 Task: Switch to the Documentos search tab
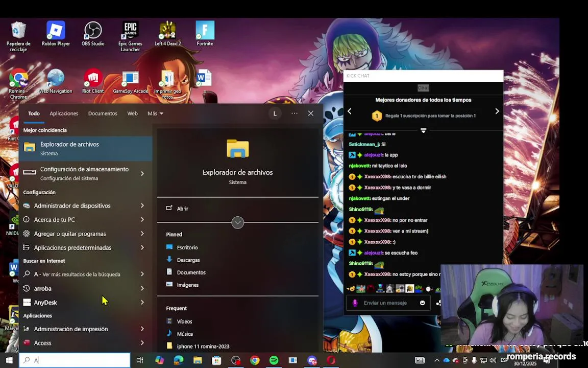[x=103, y=113]
